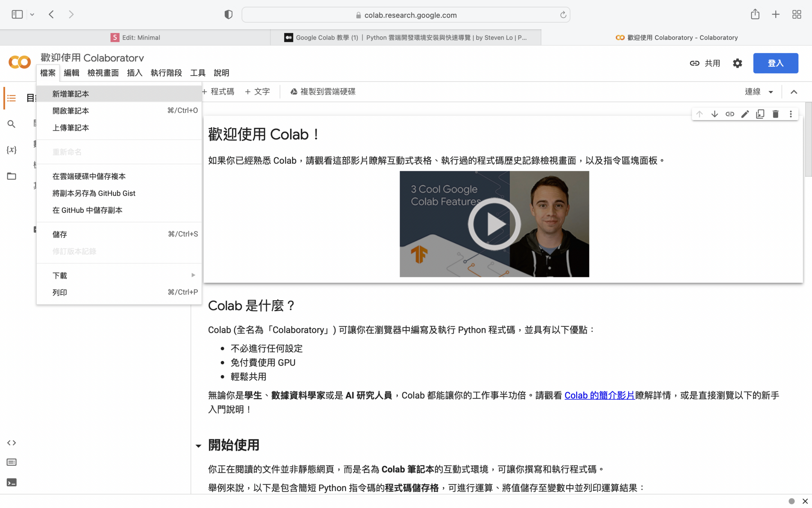812x508 pixels.
Task: Play the 3 Cool Google Colab Features video
Action: pyautogui.click(x=494, y=224)
